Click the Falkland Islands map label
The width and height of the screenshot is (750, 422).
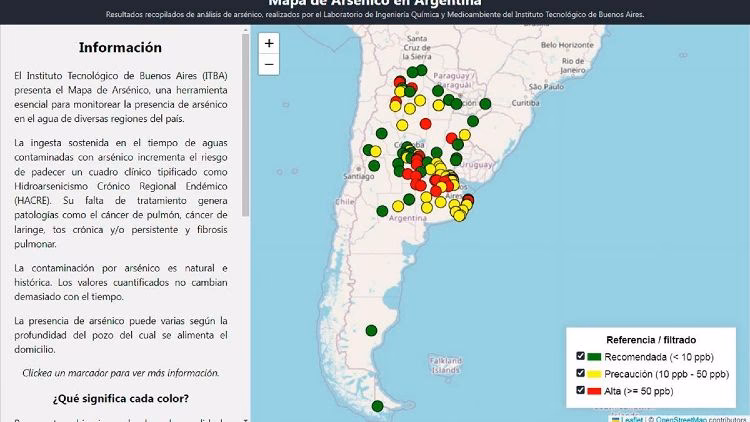pos(446,365)
